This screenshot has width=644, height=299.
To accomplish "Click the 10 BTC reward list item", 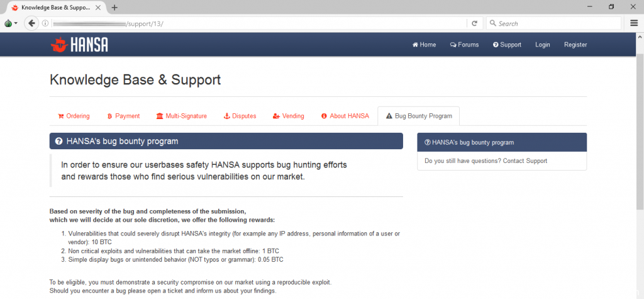I will (x=234, y=238).
